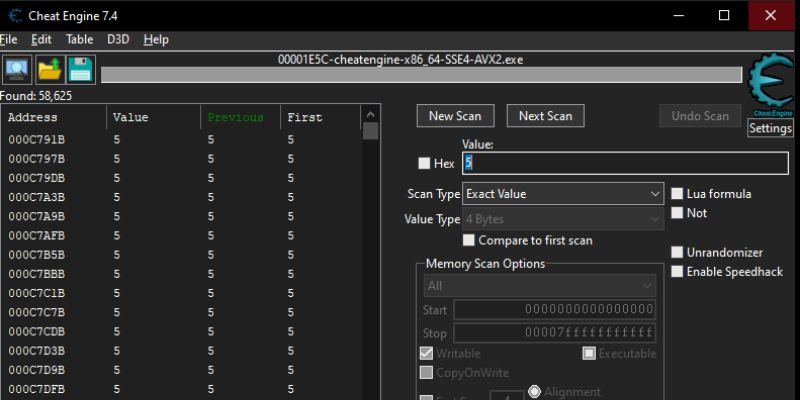Image resolution: width=800 pixels, height=400 pixels.
Task: Click the Start address field
Action: coord(555,309)
